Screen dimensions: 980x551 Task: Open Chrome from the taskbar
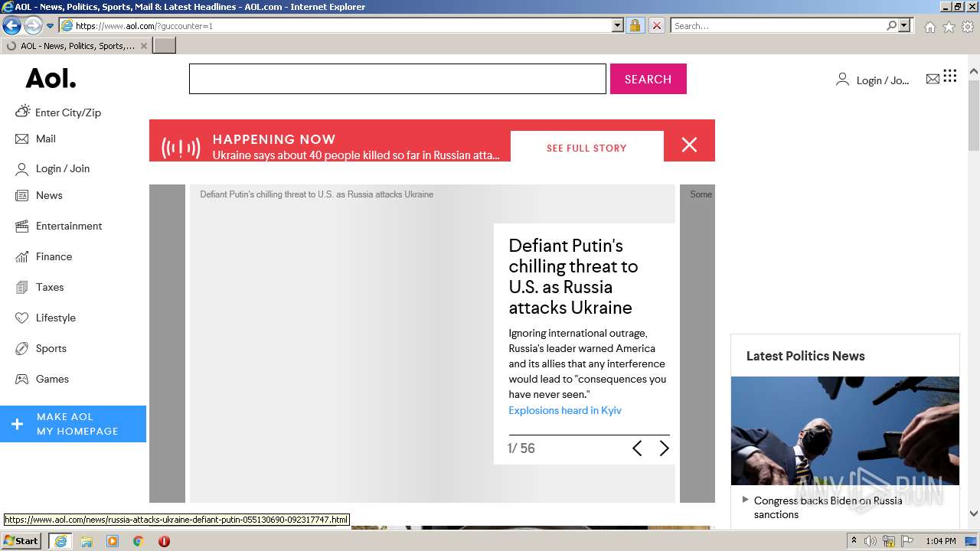tap(138, 541)
